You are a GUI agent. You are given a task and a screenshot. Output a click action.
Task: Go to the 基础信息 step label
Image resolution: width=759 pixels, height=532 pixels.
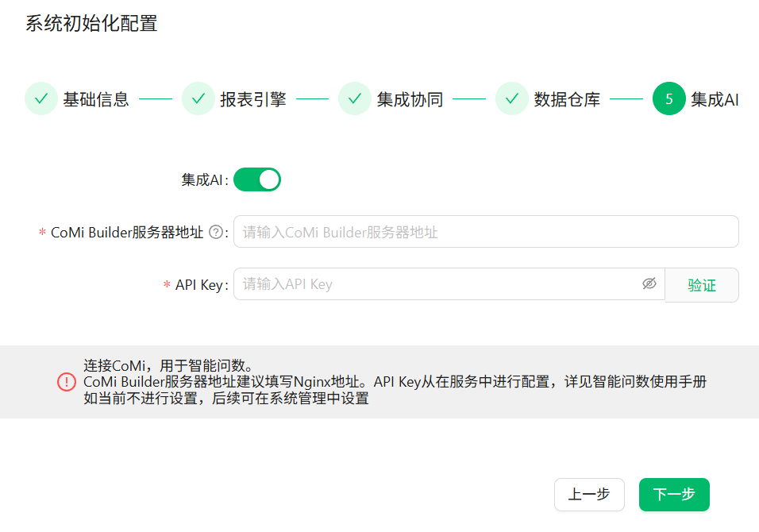96,99
